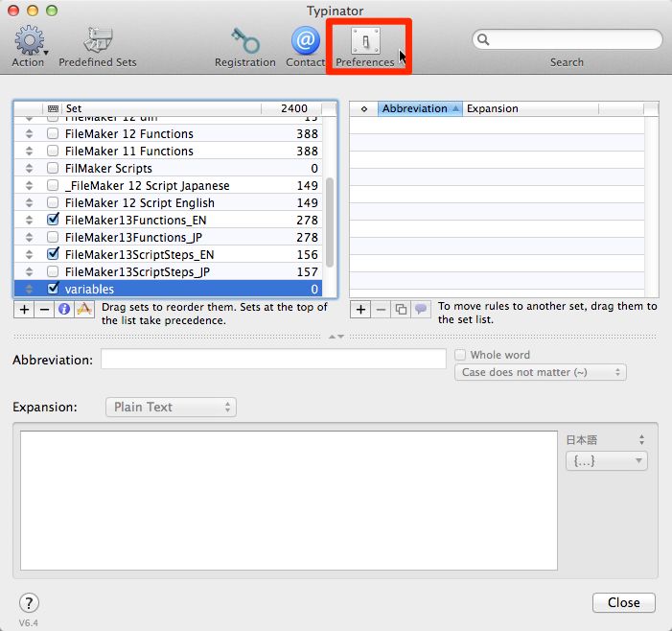Screen dimensions: 672x631
Task: Open the {...} placeholder dropdown
Action: 607,461
